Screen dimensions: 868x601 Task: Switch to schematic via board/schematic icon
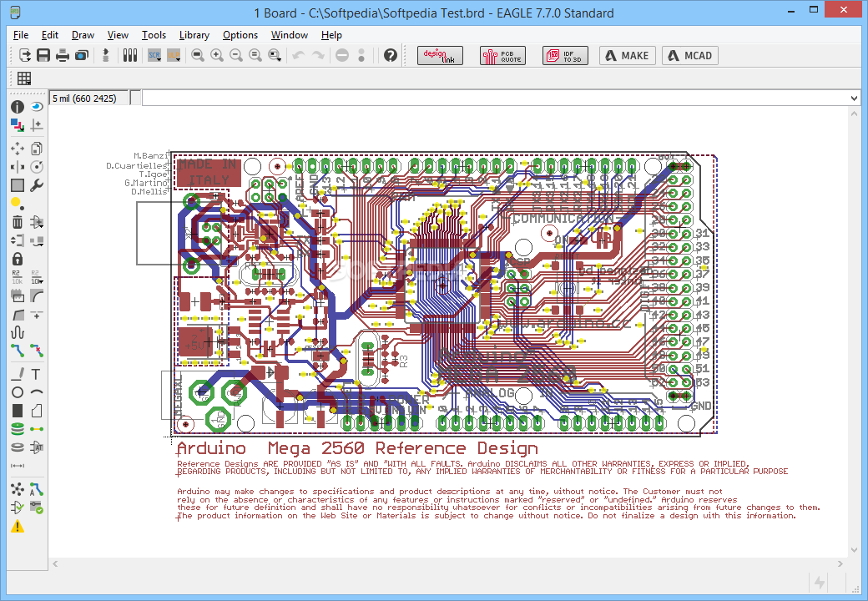click(106, 55)
